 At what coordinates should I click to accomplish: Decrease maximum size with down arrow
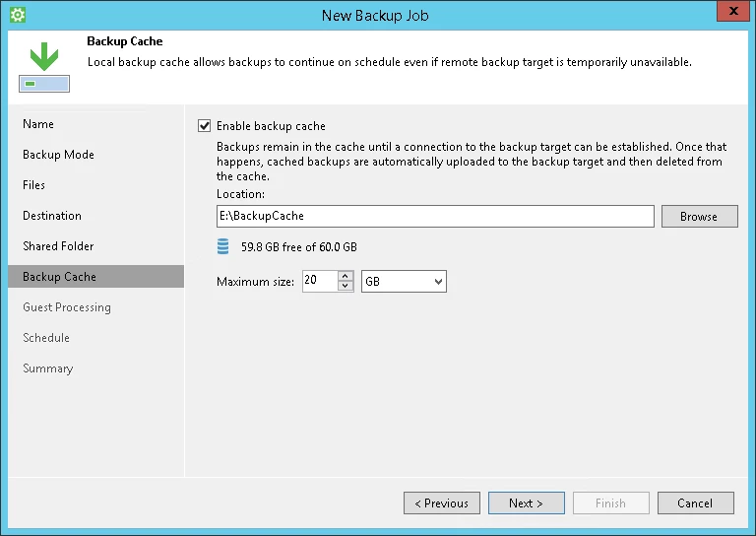[346, 286]
